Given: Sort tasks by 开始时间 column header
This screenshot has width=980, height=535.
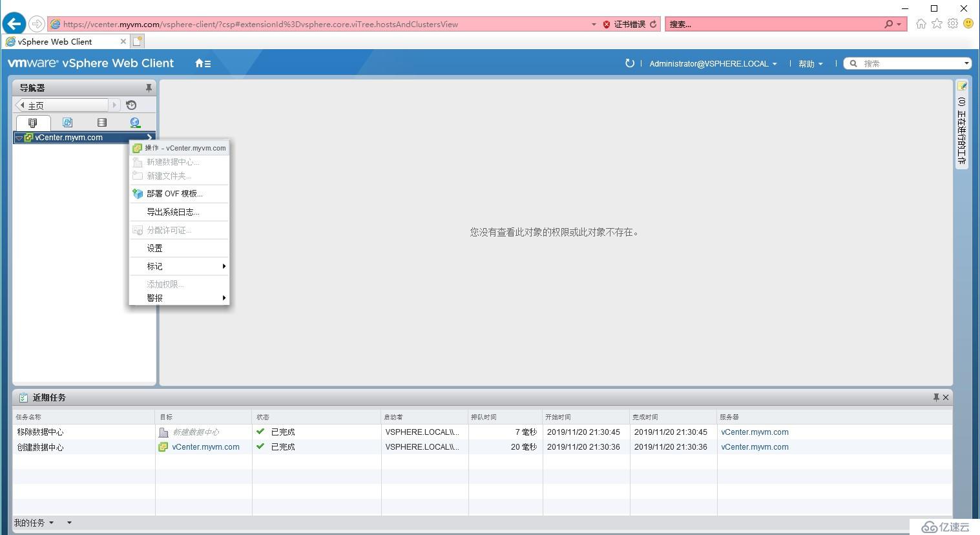Looking at the screenshot, I should coord(587,417).
